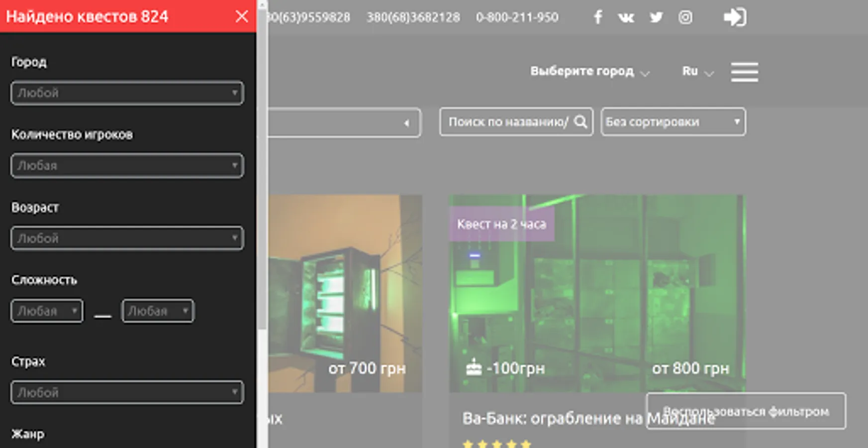Call the 0-800-211-950 phone link
The image size is (868, 448).
pos(517,17)
